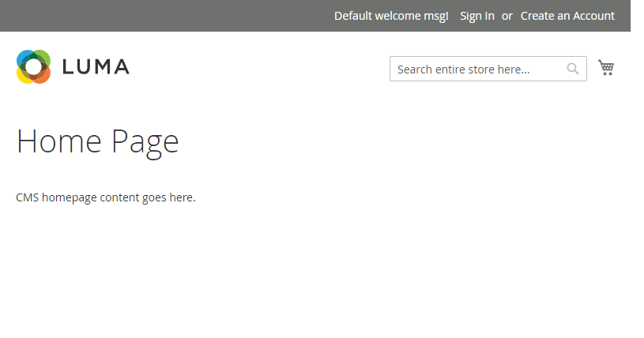
Task: Click blank page area below CMS content
Action: 316,276
